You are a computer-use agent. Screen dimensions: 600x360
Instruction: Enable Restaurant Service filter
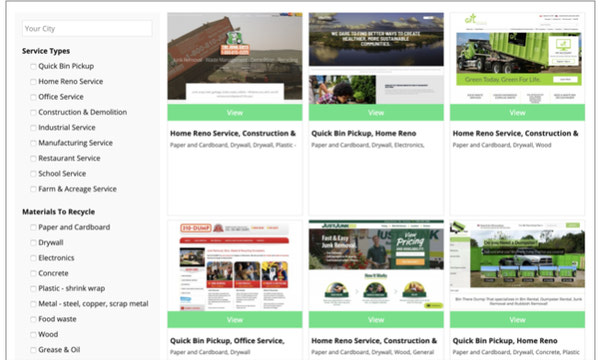pos(33,158)
